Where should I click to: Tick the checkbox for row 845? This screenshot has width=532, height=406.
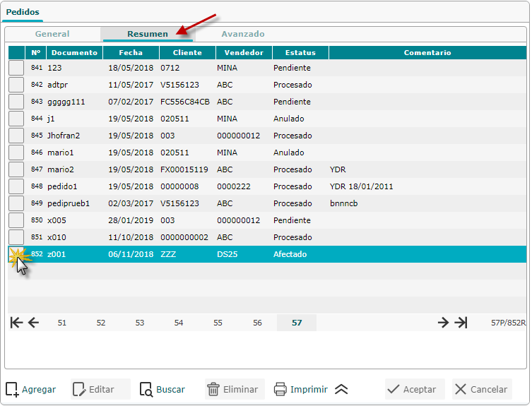click(x=16, y=136)
